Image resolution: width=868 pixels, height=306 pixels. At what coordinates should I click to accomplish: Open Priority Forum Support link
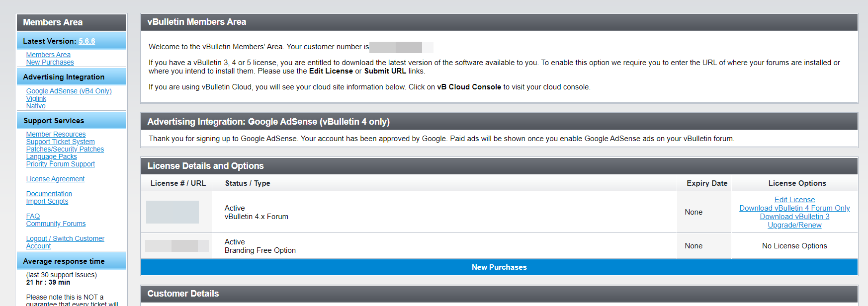60,164
